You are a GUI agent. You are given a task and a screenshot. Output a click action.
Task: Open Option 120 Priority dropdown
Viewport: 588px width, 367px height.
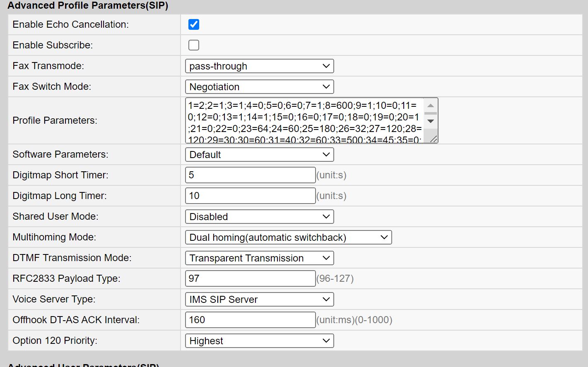coord(259,341)
